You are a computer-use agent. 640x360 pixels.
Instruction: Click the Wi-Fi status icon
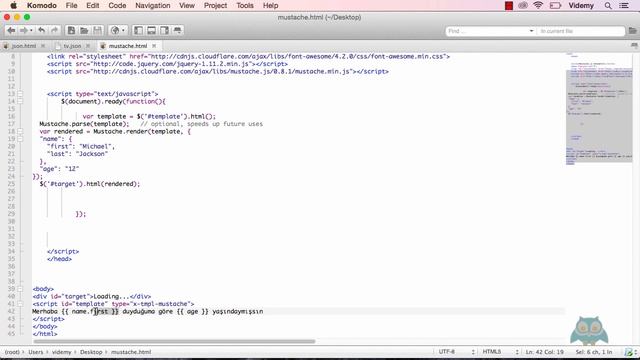tap(538, 5)
